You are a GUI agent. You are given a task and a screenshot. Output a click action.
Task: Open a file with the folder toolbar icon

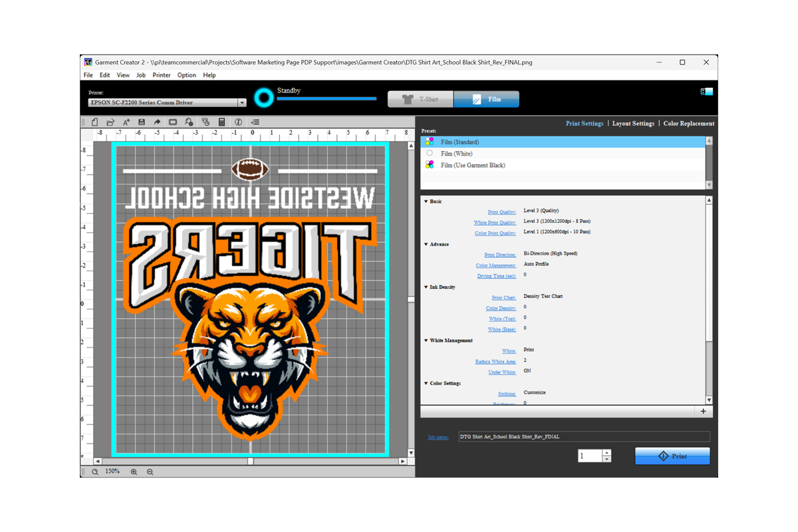coord(110,122)
